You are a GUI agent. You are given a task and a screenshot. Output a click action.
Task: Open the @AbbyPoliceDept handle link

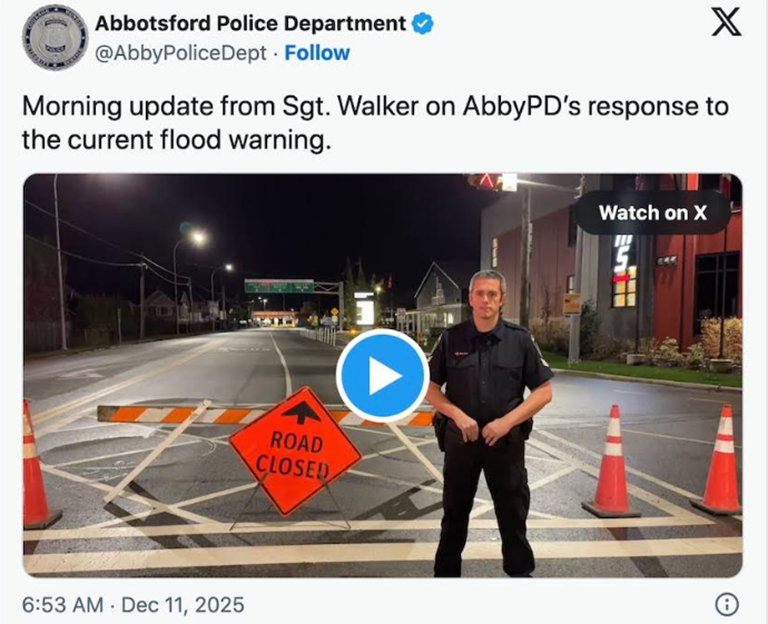(x=181, y=53)
